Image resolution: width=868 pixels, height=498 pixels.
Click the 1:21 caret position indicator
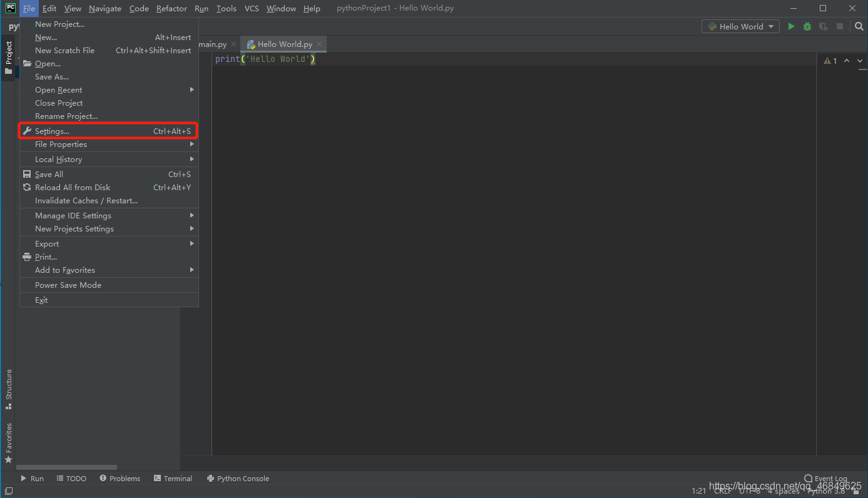click(698, 491)
